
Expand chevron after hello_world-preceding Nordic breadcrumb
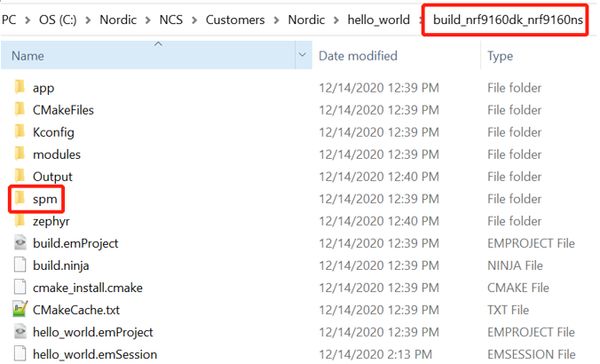tap(336, 20)
